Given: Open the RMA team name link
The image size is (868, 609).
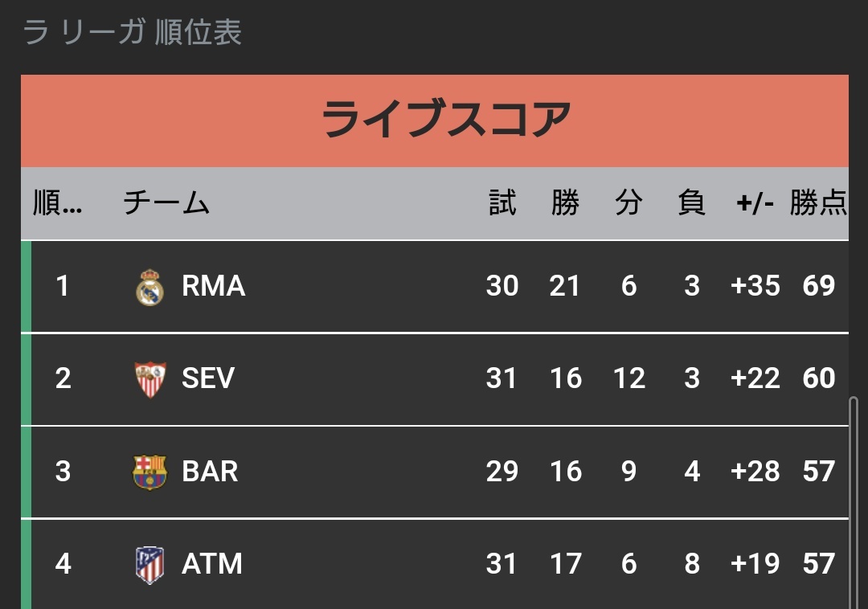Looking at the screenshot, I should click(213, 286).
